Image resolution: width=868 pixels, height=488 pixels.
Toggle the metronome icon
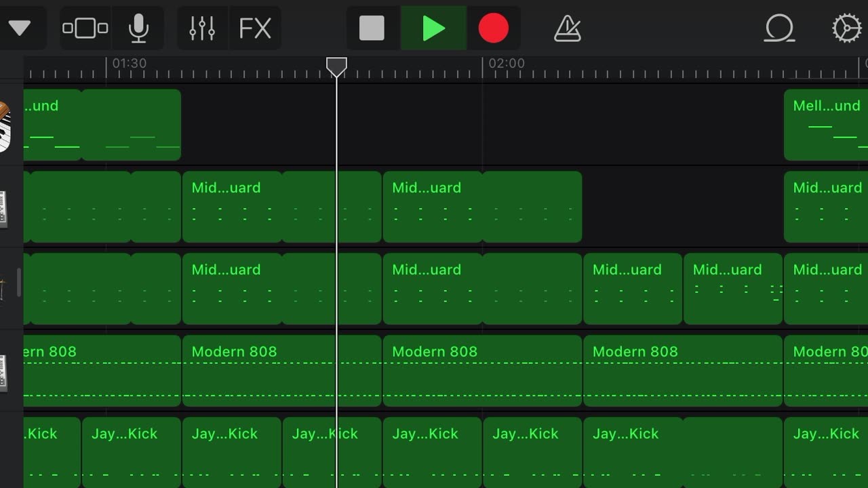click(567, 28)
